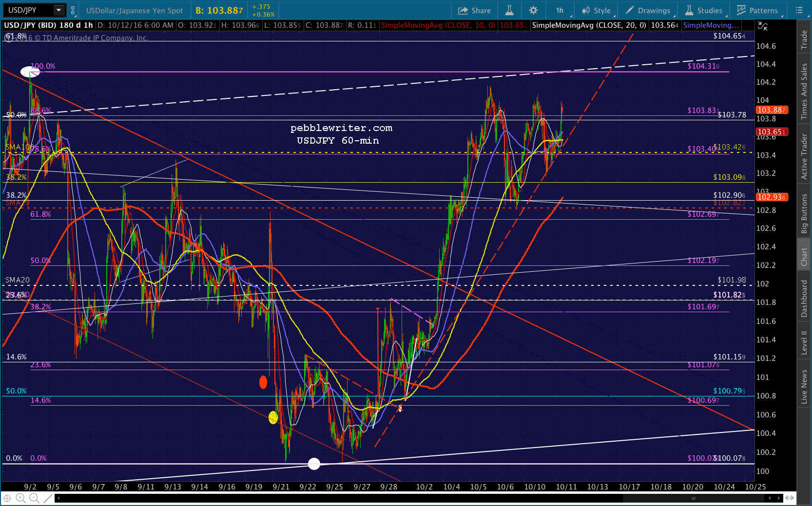
Task: Open the Drawings menu
Action: [648, 10]
